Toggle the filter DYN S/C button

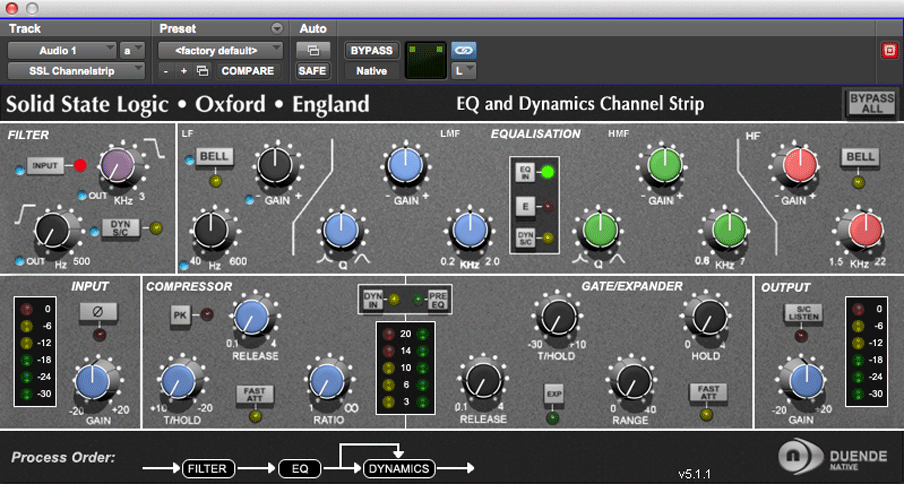pos(120,228)
